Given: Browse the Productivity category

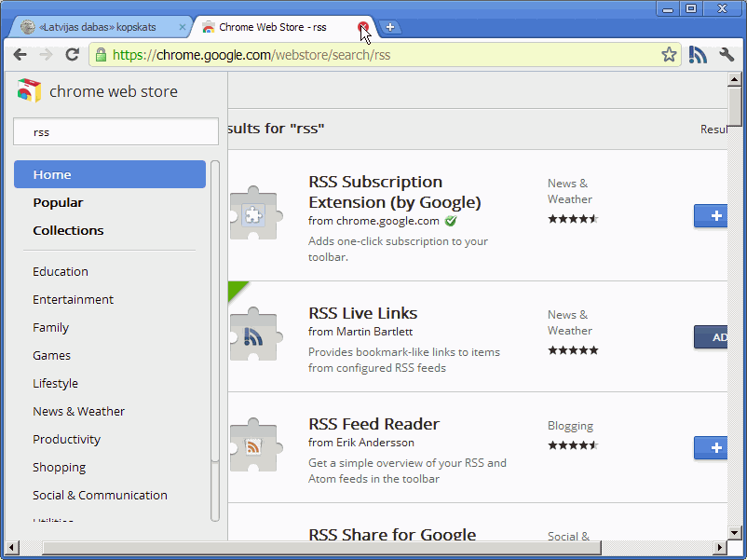Looking at the screenshot, I should (67, 440).
